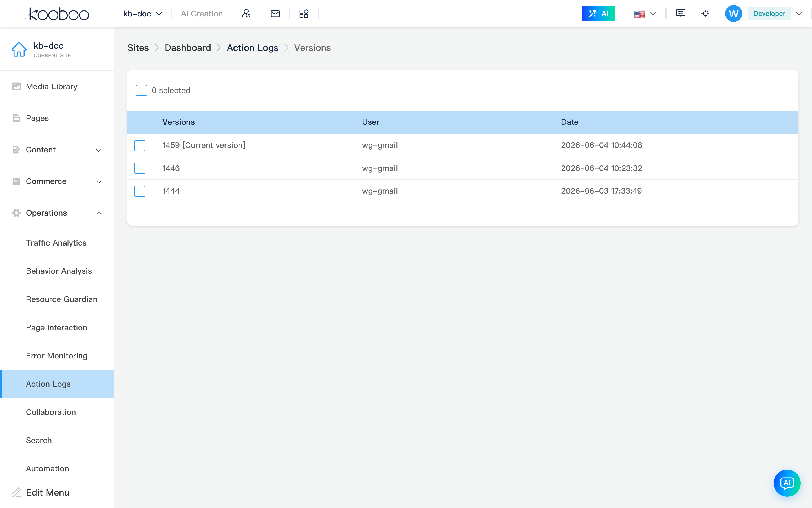Open the language dropdown chevron
The width and height of the screenshot is (812, 508).
653,14
